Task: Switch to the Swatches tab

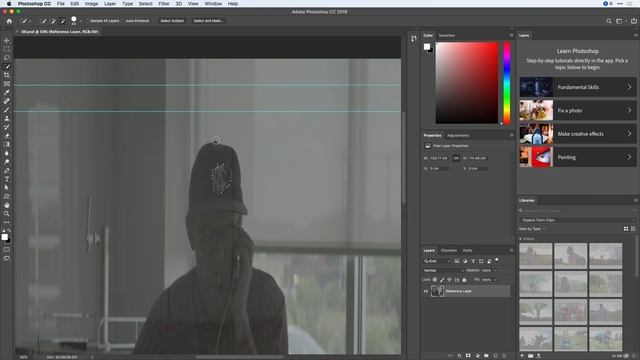Action: point(447,36)
